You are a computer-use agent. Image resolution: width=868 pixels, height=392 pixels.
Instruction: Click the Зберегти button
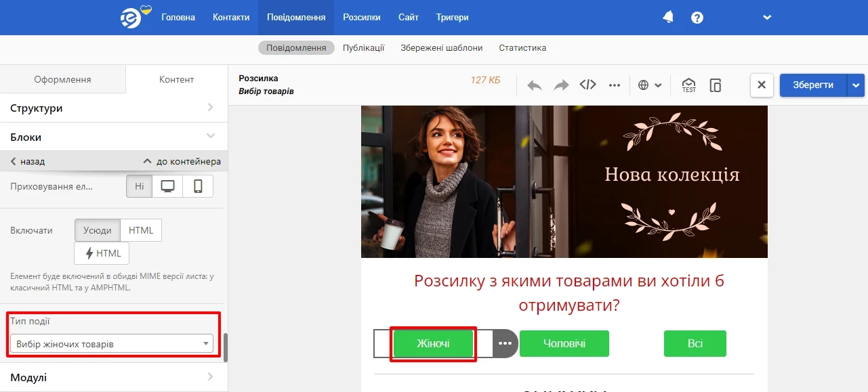813,85
